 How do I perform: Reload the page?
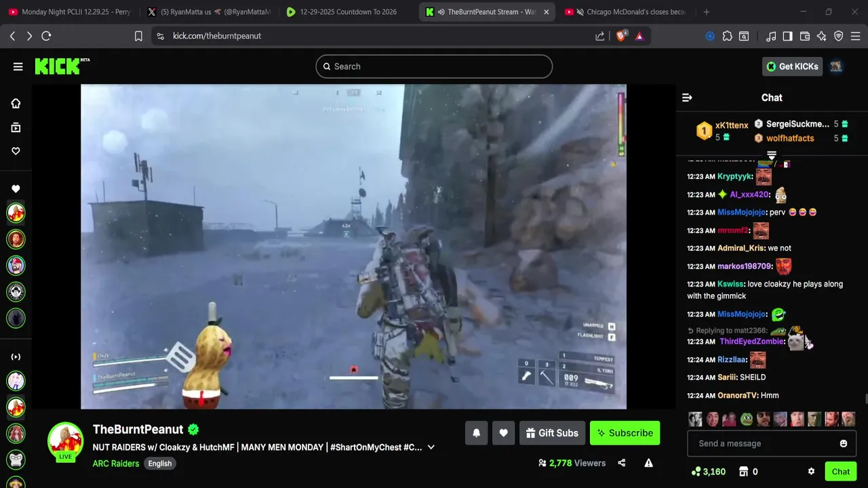pyautogui.click(x=46, y=36)
